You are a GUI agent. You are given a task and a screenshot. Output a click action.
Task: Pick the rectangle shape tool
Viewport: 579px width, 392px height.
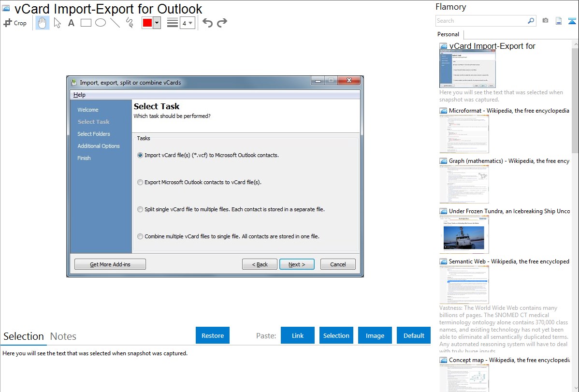[x=86, y=23]
